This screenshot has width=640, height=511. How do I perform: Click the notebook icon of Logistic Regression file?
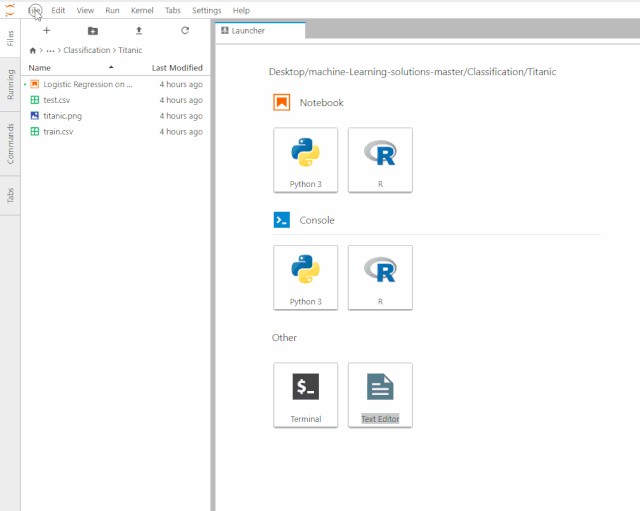pos(35,84)
